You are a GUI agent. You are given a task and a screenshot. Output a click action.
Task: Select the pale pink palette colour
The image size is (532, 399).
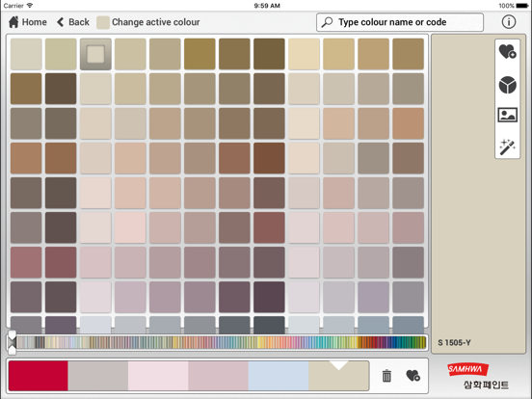(x=158, y=376)
